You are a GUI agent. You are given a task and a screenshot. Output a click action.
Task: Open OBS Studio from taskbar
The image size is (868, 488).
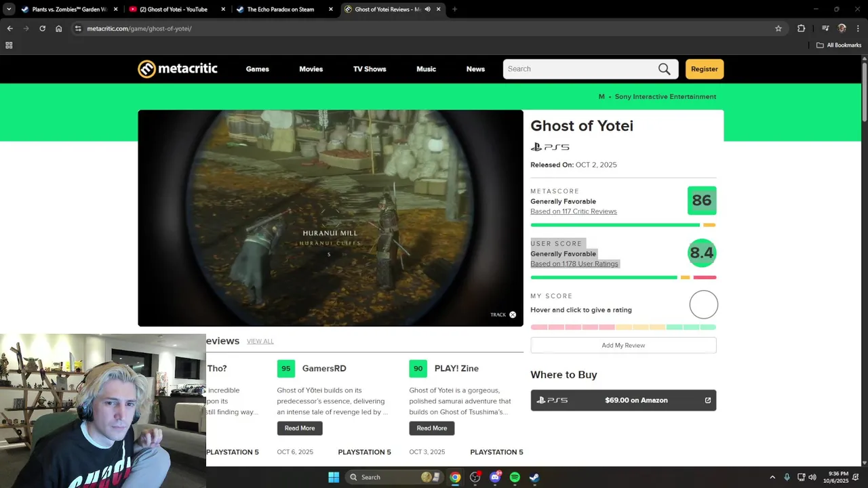[475, 477]
